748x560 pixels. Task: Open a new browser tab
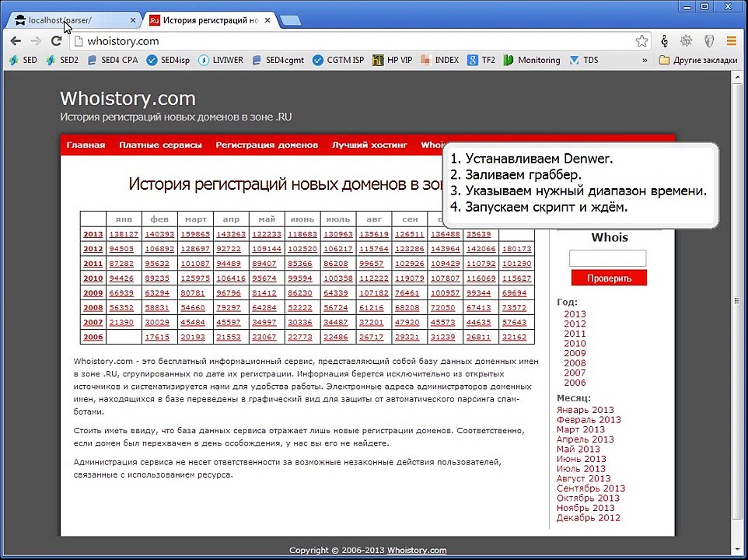pos(290,20)
